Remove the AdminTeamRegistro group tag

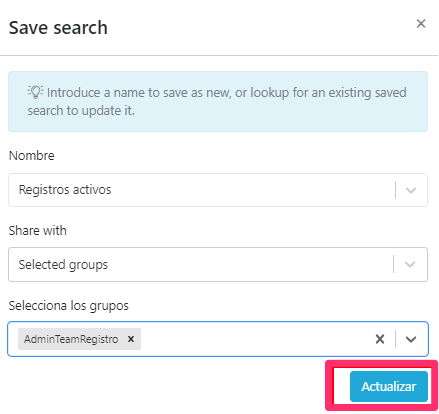click(x=131, y=339)
